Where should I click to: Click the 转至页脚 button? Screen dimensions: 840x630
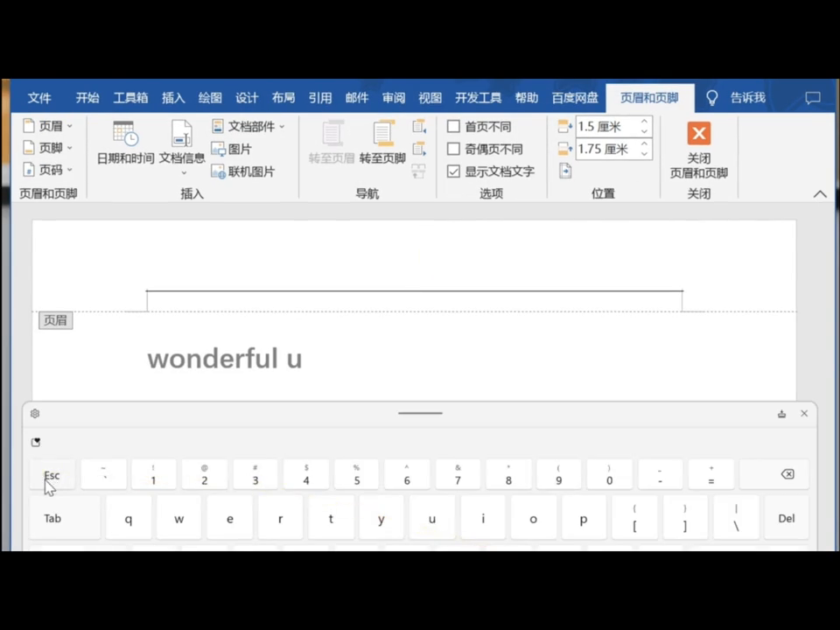tap(382, 143)
